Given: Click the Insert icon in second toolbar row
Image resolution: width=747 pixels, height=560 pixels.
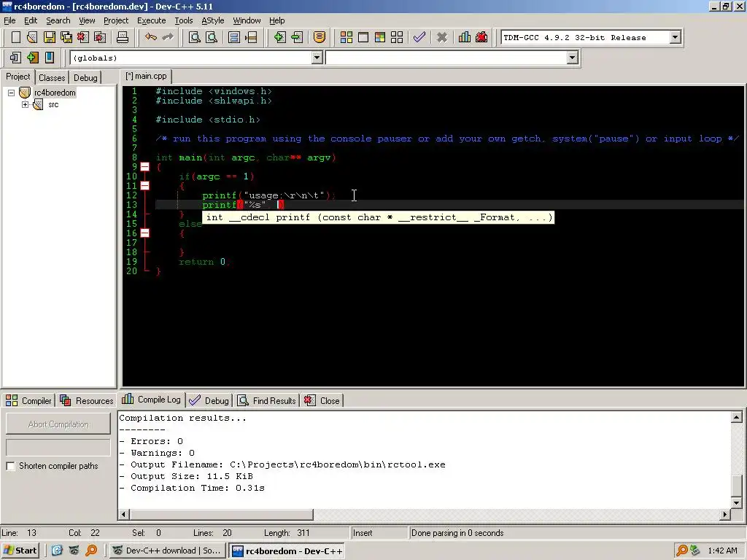Looking at the screenshot, I should point(15,58).
